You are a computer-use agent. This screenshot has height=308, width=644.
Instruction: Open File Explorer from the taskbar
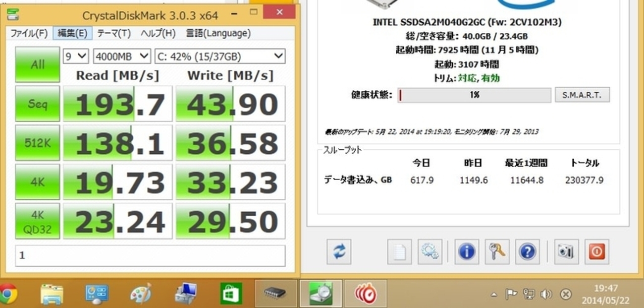(x=52, y=294)
